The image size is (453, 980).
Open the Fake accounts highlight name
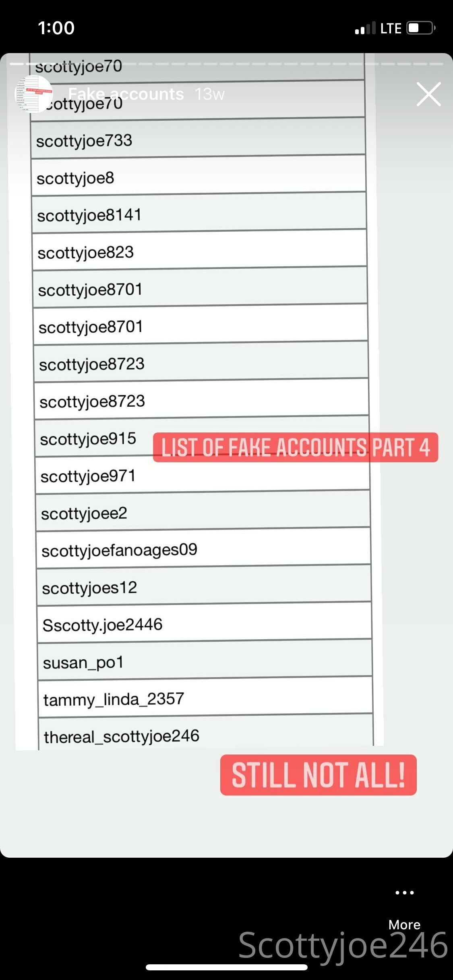[126, 94]
